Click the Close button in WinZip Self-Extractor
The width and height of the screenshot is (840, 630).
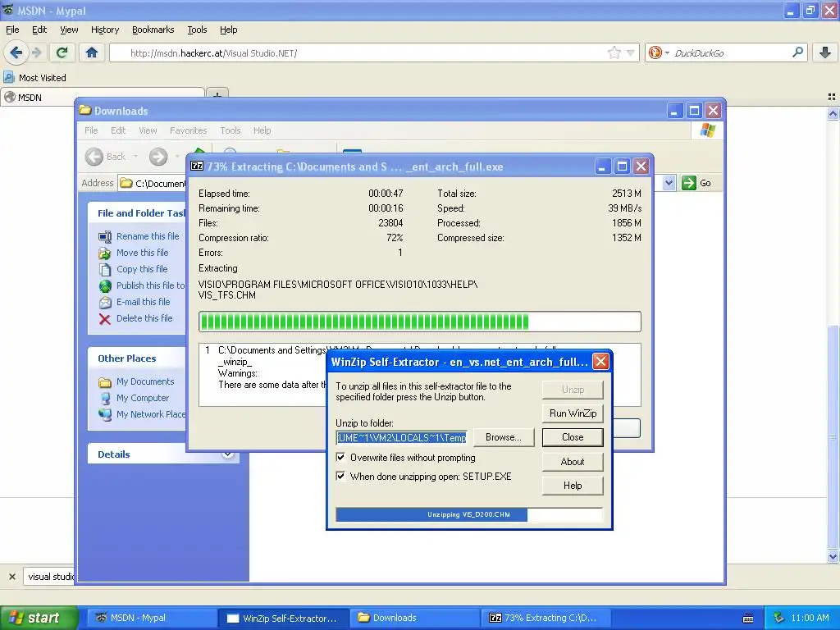point(573,437)
